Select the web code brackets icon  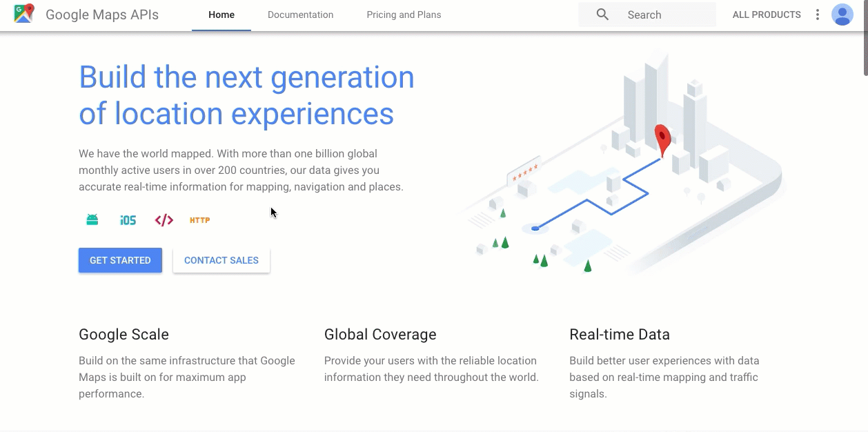tap(164, 220)
